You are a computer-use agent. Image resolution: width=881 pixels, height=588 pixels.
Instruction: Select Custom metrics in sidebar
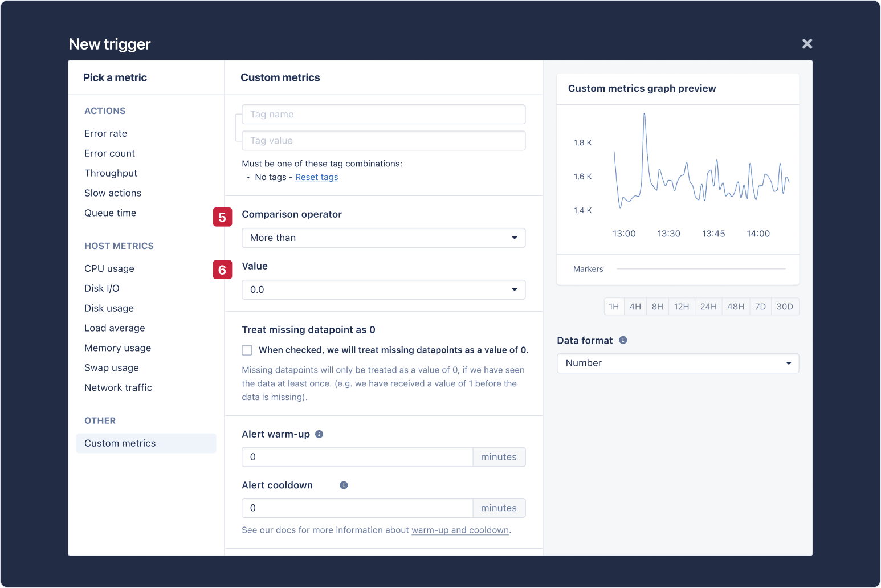click(146, 443)
